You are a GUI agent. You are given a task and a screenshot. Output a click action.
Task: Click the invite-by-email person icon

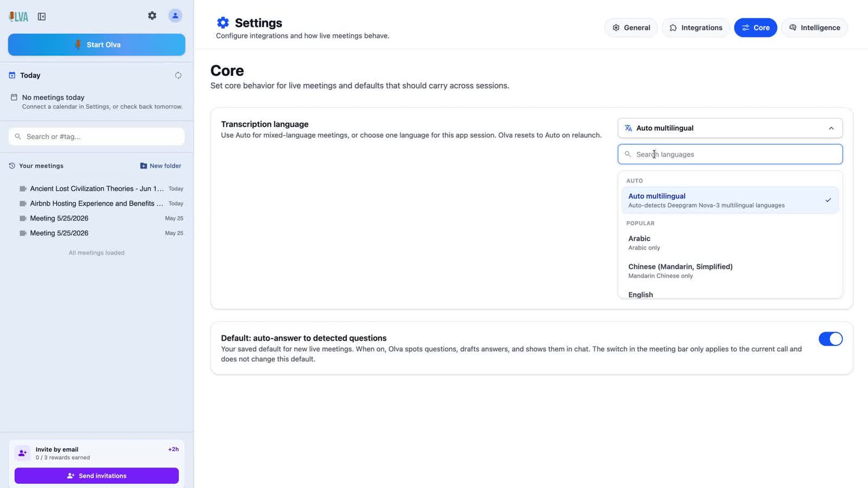(x=22, y=453)
